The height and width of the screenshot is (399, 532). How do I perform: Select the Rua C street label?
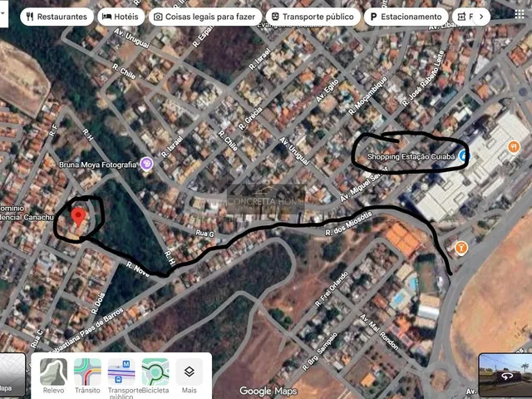37,338
